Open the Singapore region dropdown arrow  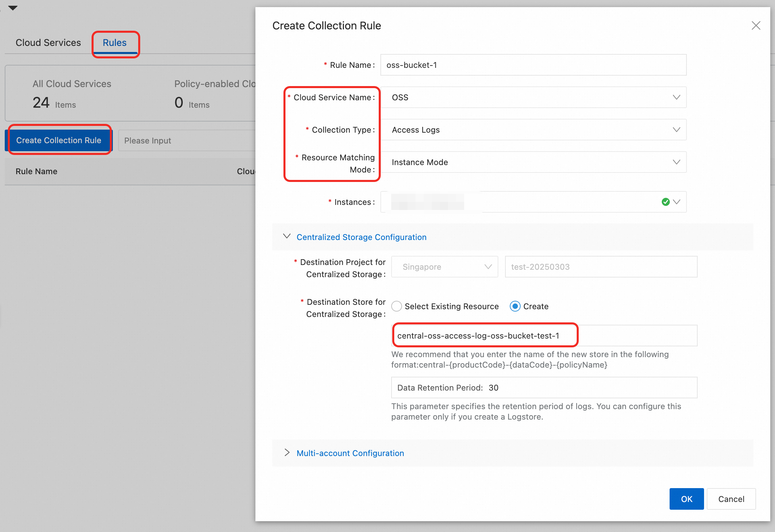pos(488,267)
